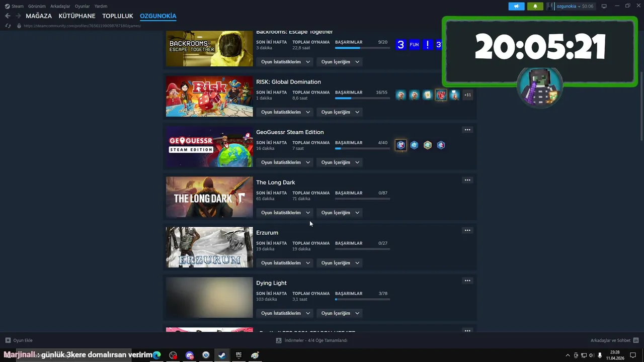Switch to the OZGUNOKIA tab
644x362 pixels.
coord(158,16)
